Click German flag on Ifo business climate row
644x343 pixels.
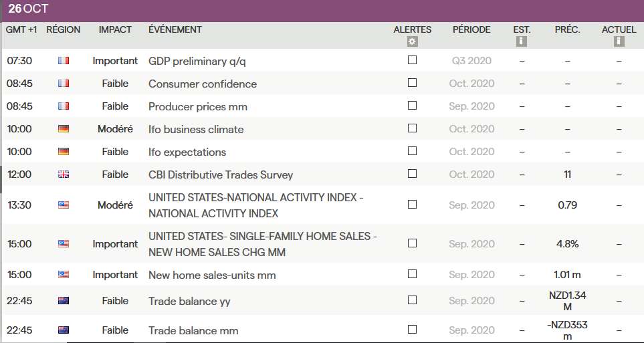64,129
